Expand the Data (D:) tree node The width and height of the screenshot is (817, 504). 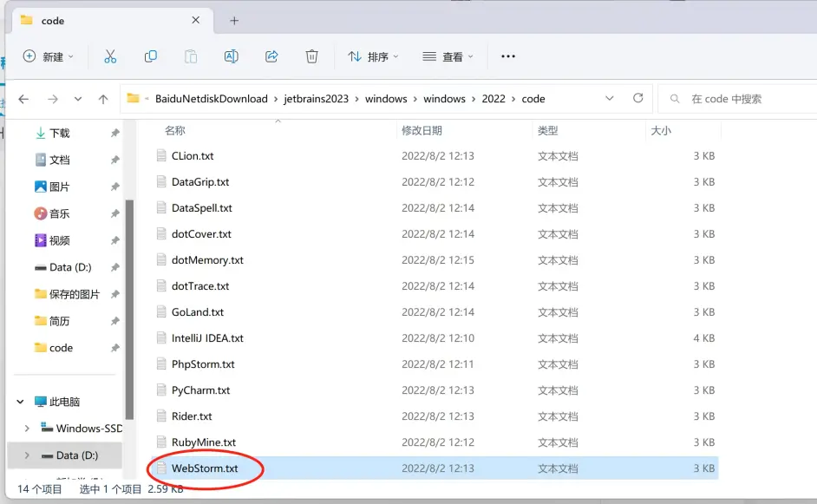pyautogui.click(x=27, y=455)
